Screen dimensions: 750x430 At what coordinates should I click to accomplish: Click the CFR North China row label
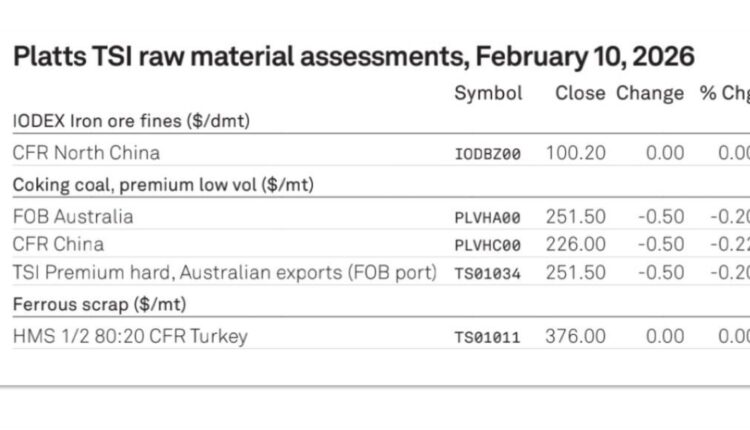tap(86, 153)
